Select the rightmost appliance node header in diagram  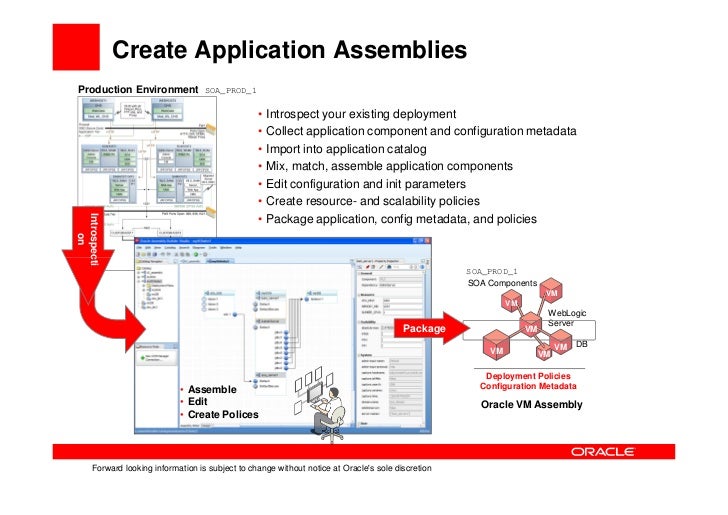coord(320,293)
